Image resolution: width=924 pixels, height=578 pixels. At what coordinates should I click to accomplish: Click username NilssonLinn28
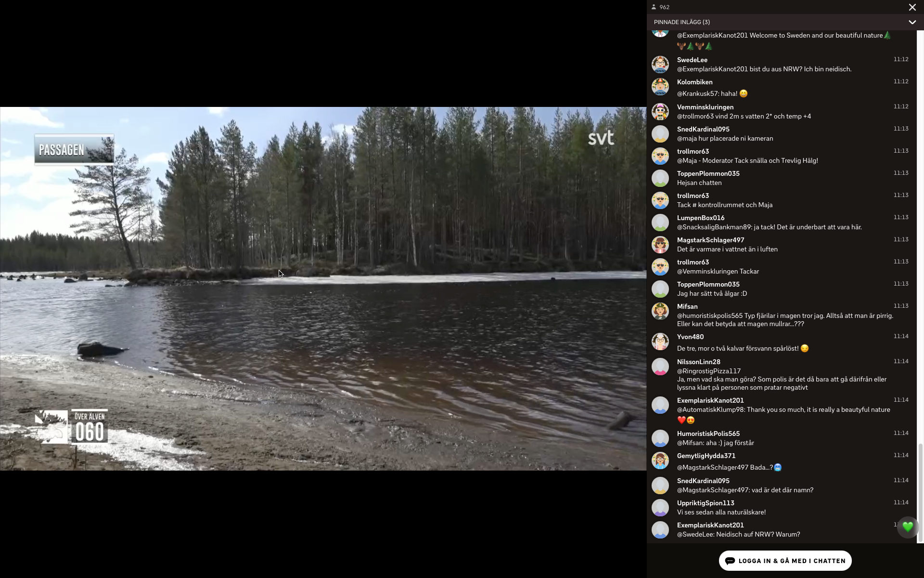[698, 362]
